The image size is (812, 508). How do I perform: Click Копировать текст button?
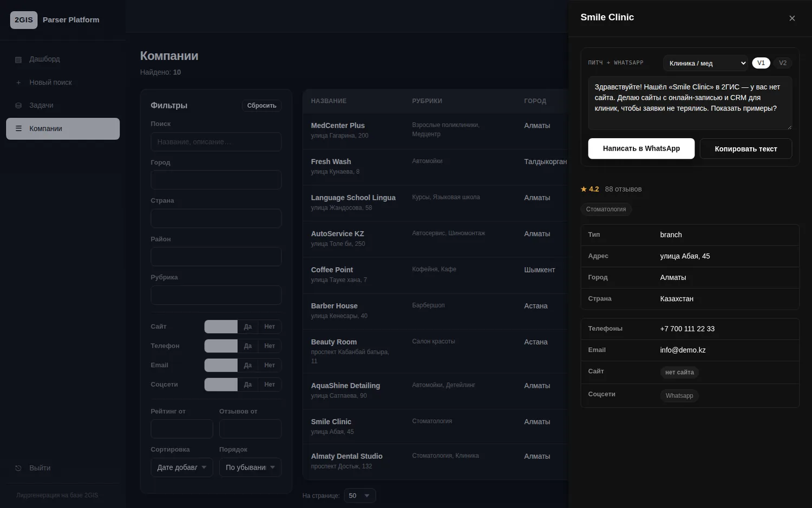click(x=746, y=149)
